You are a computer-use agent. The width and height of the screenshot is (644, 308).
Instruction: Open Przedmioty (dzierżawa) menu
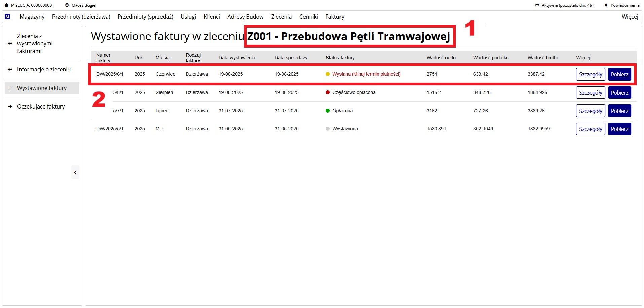81,17
